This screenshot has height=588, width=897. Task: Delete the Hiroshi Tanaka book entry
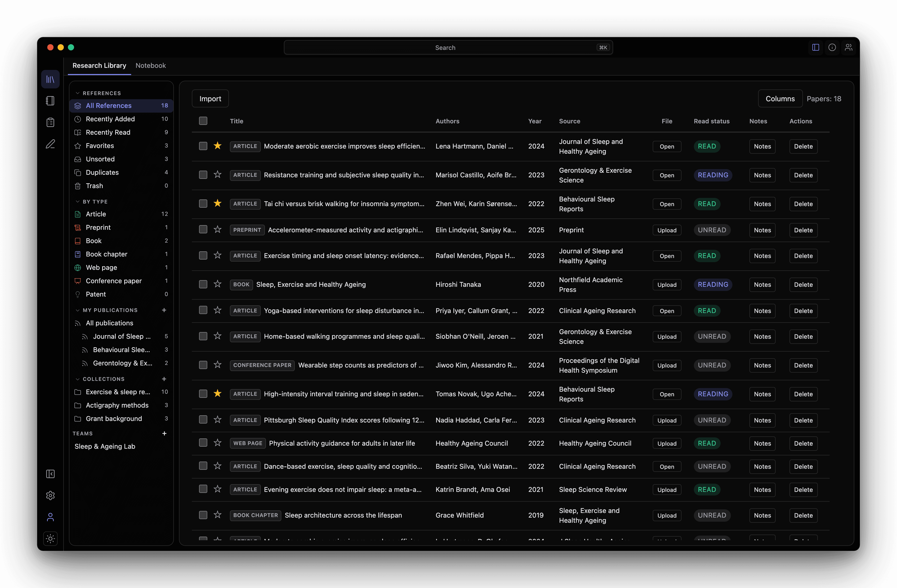(x=803, y=285)
